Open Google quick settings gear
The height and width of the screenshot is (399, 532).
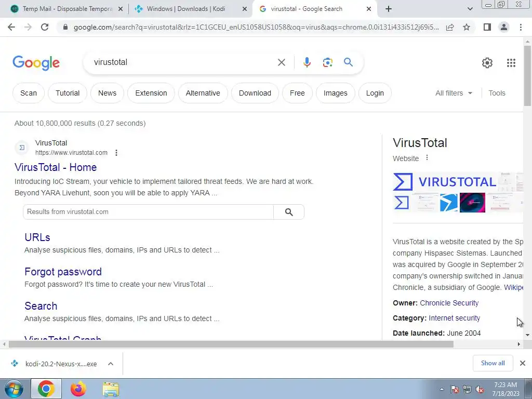click(487, 63)
